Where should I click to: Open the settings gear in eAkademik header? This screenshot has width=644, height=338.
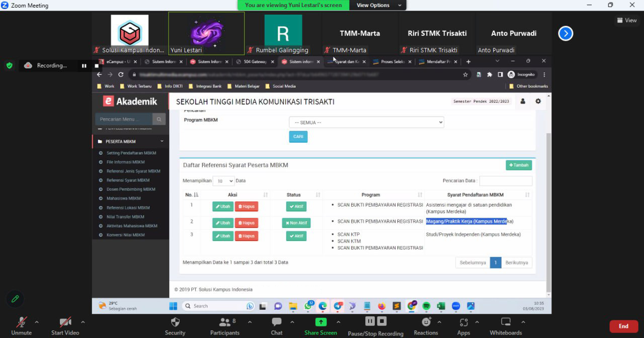click(x=538, y=101)
